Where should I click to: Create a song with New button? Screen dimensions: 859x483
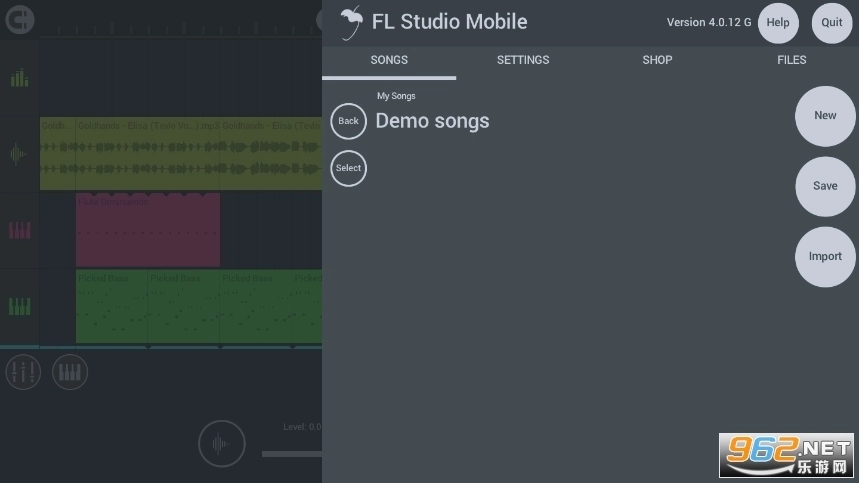pos(825,116)
